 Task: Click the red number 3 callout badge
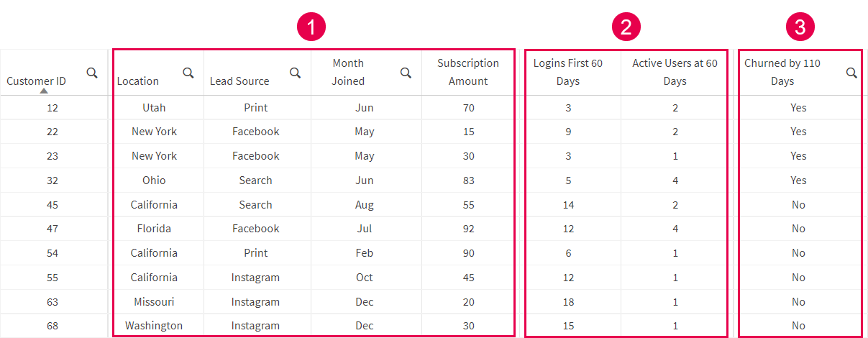[x=800, y=28]
